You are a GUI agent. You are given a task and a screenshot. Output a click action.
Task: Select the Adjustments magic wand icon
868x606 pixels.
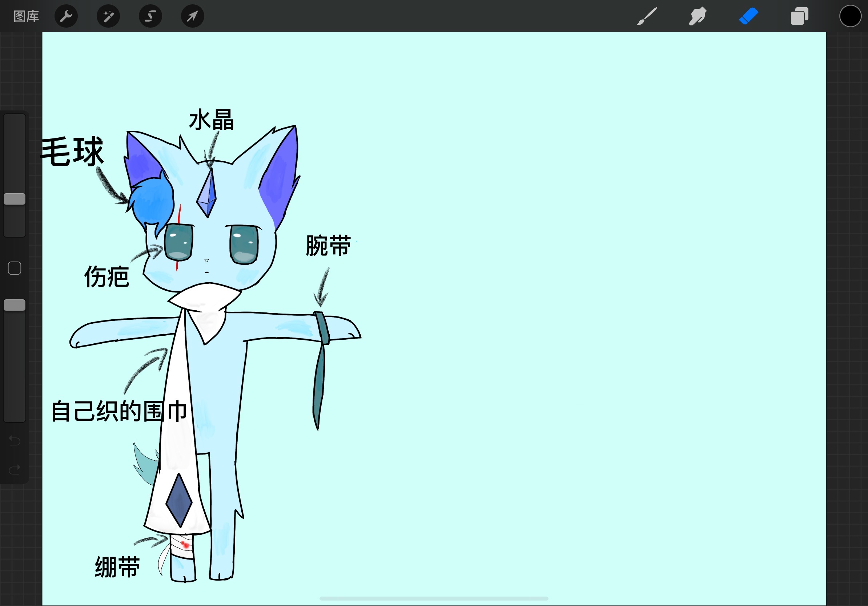point(108,16)
